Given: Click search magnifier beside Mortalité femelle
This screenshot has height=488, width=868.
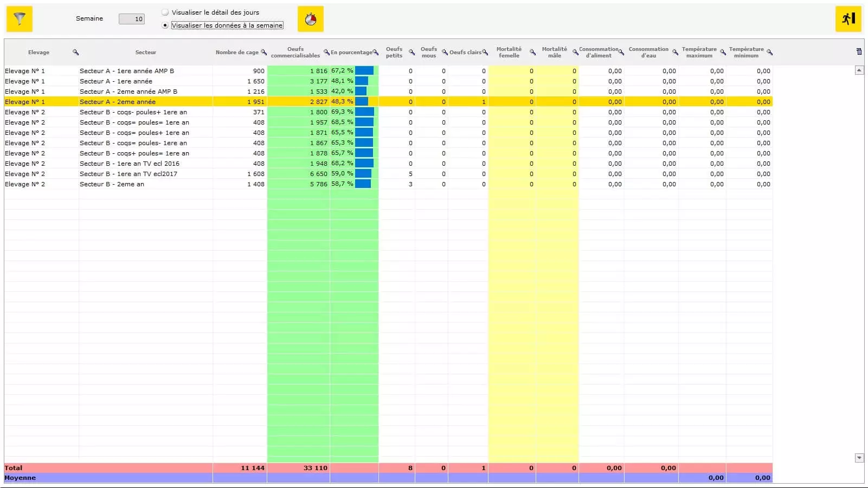Looking at the screenshot, I should click(x=532, y=53).
